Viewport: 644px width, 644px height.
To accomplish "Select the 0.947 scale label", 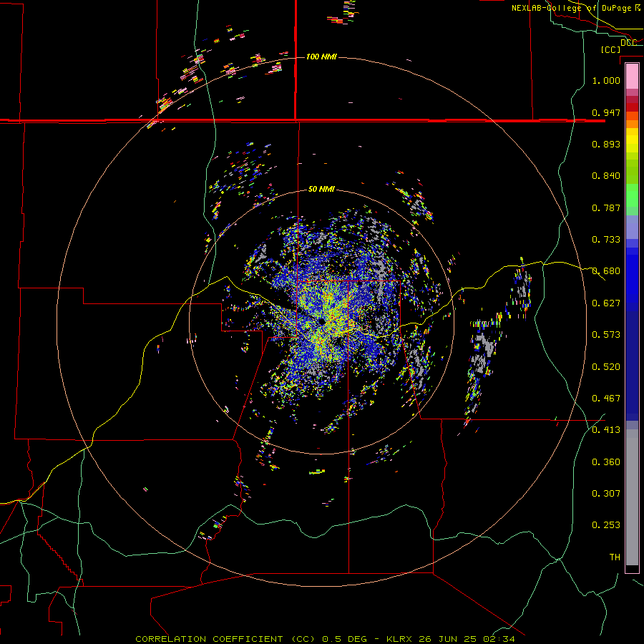I will (x=606, y=112).
